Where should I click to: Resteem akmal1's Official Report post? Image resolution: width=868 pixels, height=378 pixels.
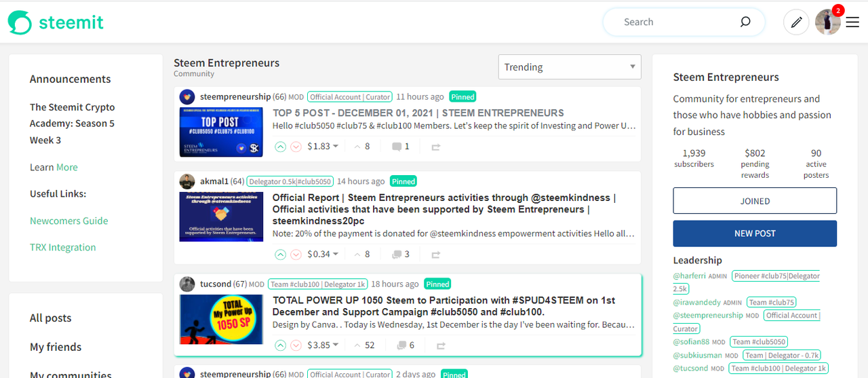coord(436,254)
